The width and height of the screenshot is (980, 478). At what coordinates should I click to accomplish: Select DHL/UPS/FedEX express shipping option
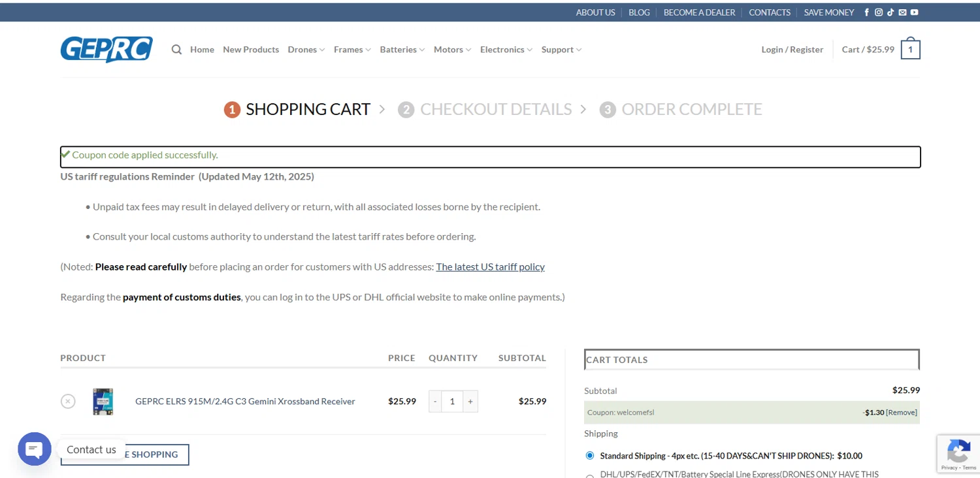[x=590, y=477]
